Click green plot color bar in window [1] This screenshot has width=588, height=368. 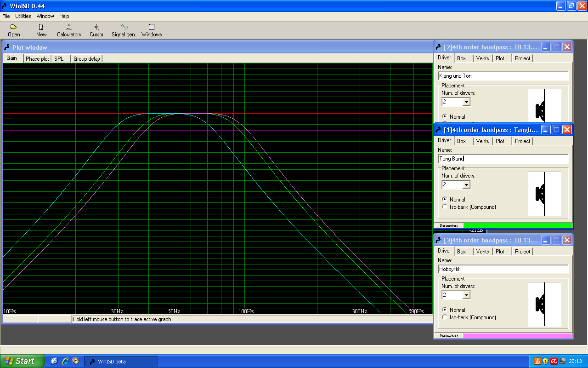[518, 225]
